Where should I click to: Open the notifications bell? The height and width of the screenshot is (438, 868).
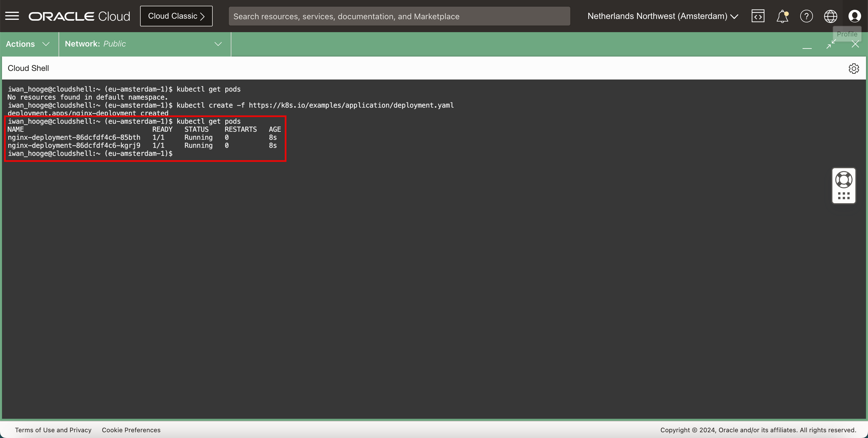(782, 16)
